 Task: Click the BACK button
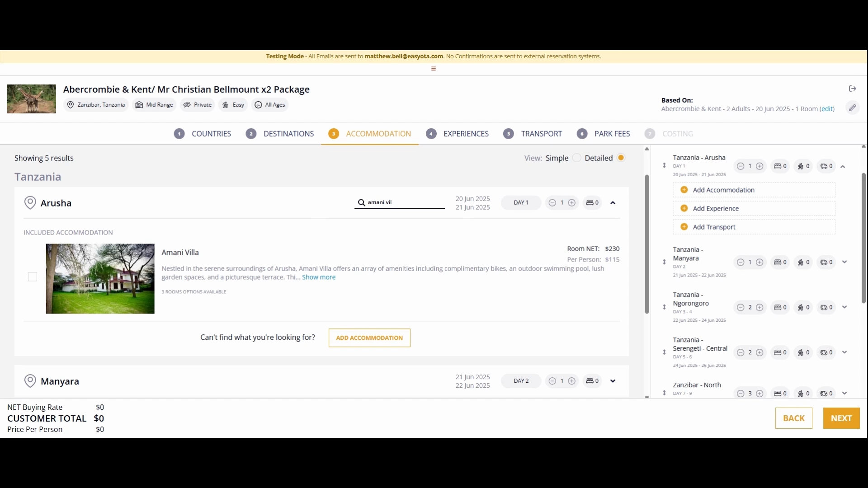[x=794, y=418]
